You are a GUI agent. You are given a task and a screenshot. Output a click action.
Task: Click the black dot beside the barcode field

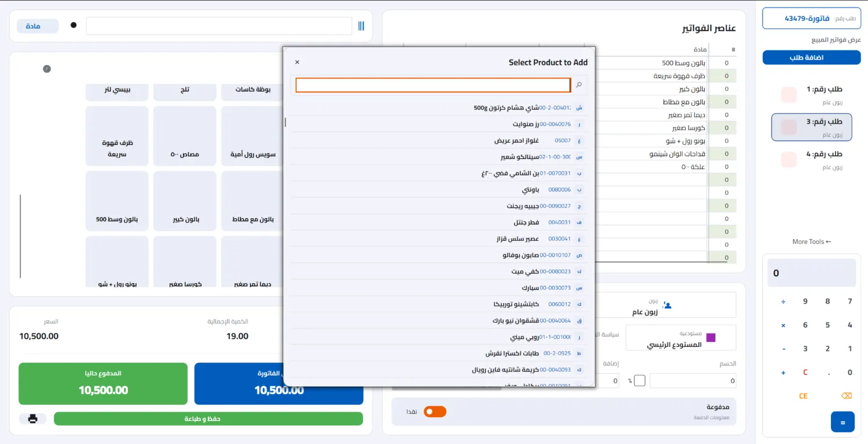(x=73, y=25)
